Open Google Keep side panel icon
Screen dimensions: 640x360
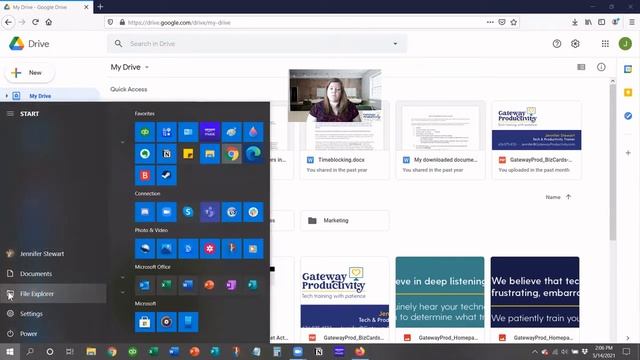(628, 93)
